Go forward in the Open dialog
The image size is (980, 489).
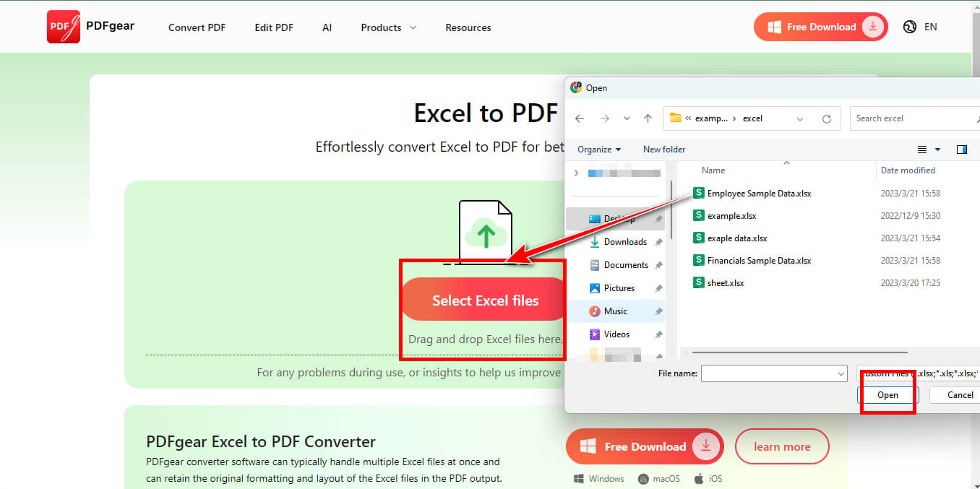pyautogui.click(x=605, y=118)
